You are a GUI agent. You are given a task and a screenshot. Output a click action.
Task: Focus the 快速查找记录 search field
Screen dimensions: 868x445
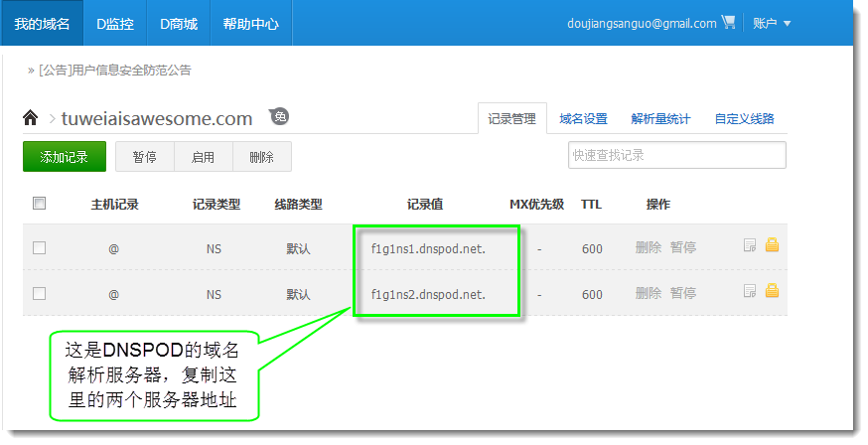pos(676,156)
